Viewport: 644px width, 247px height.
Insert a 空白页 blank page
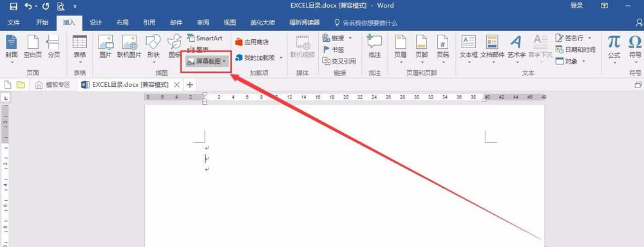click(x=32, y=46)
